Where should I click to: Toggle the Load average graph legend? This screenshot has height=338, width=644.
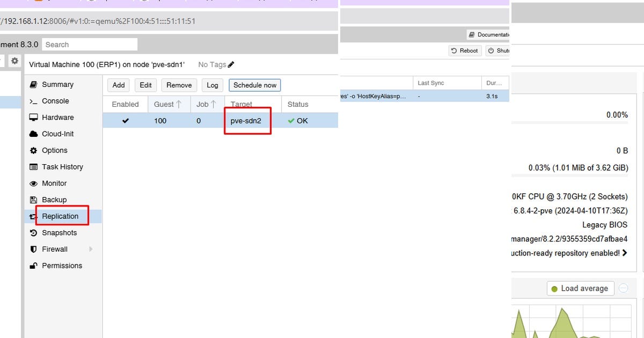pyautogui.click(x=580, y=288)
